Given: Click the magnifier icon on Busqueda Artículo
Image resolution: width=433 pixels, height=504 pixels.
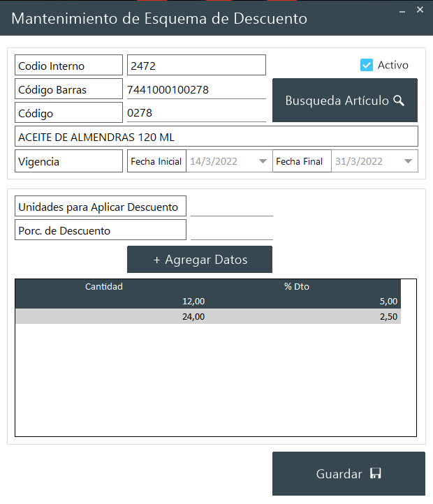Looking at the screenshot, I should (x=399, y=101).
